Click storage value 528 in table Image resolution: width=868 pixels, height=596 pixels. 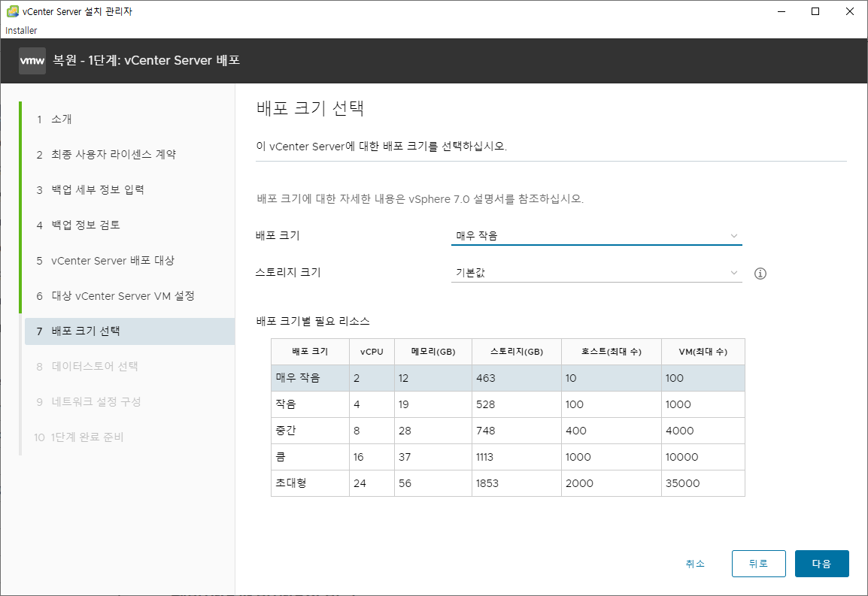point(485,404)
